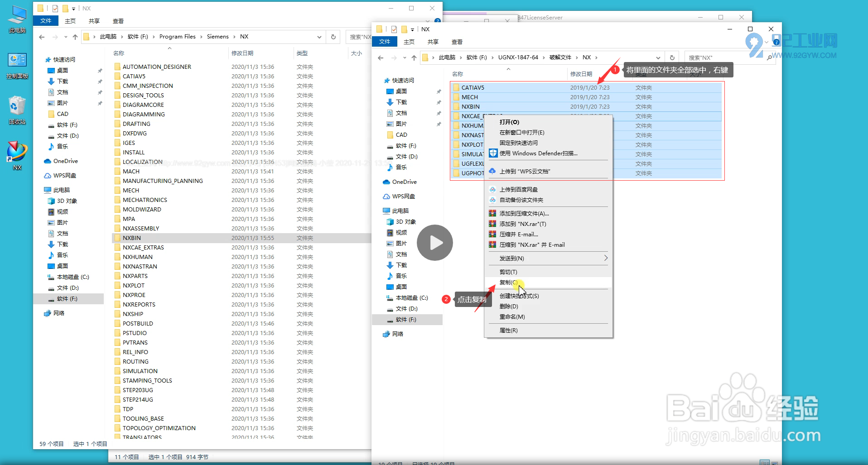Image resolution: width=868 pixels, height=465 pixels.
Task: Go back in the front NX window
Action: click(x=381, y=58)
